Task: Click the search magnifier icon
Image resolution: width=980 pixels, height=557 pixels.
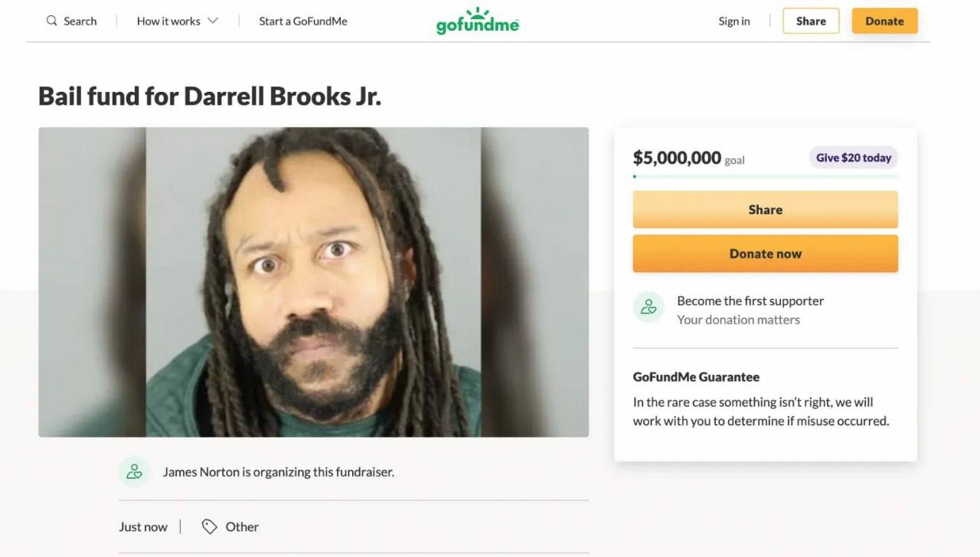Action: coord(51,21)
